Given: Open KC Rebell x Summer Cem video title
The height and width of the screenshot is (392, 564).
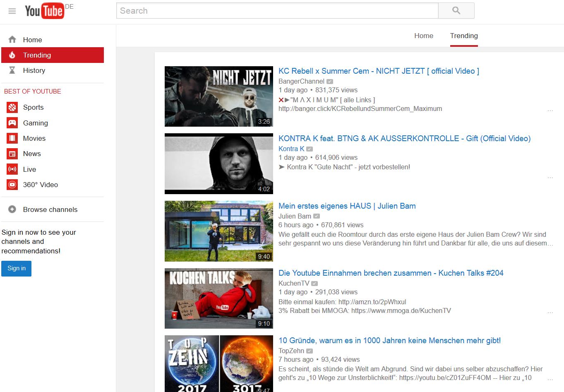Looking at the screenshot, I should (x=379, y=71).
